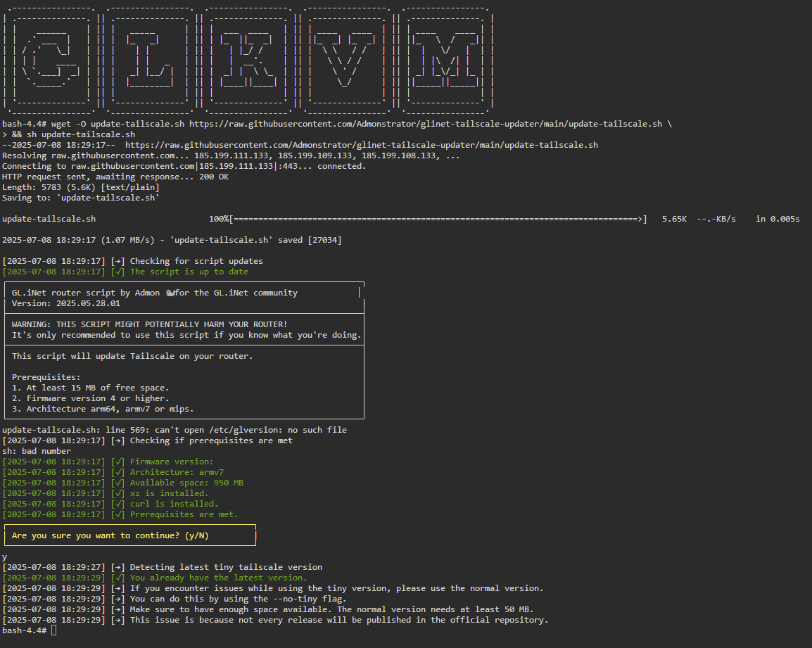Click the typed 'y' answer line
This screenshot has width=812, height=648.
click(5, 557)
